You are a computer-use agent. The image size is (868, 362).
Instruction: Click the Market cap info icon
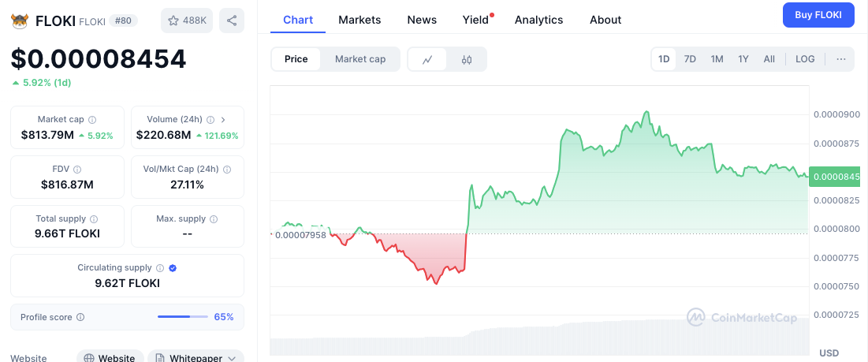click(x=92, y=120)
